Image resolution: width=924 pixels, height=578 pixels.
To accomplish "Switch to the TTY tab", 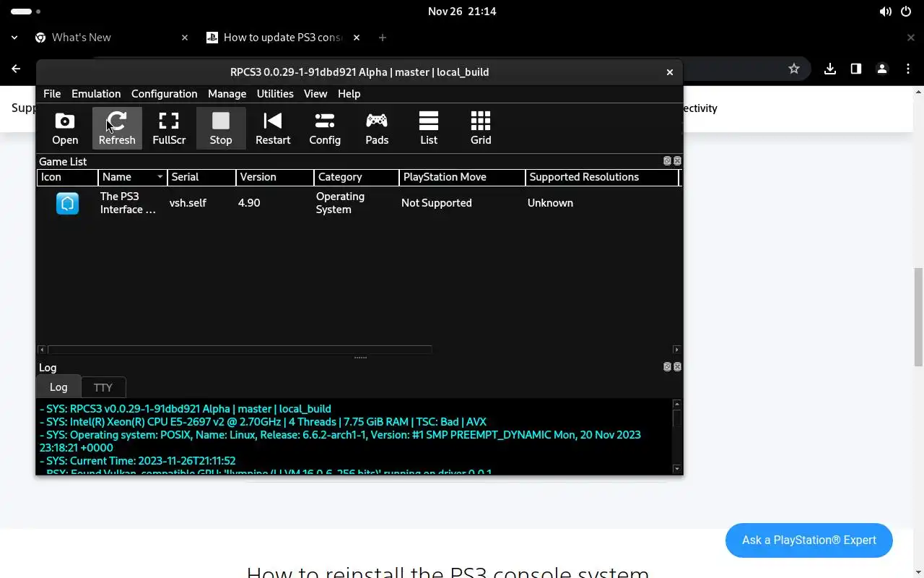I will (x=103, y=388).
